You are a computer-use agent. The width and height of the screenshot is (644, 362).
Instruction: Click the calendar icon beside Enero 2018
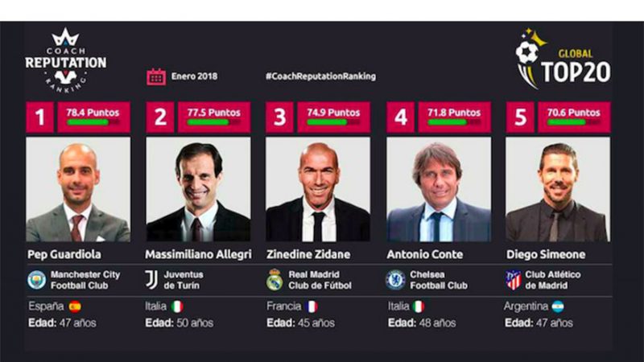[156, 76]
